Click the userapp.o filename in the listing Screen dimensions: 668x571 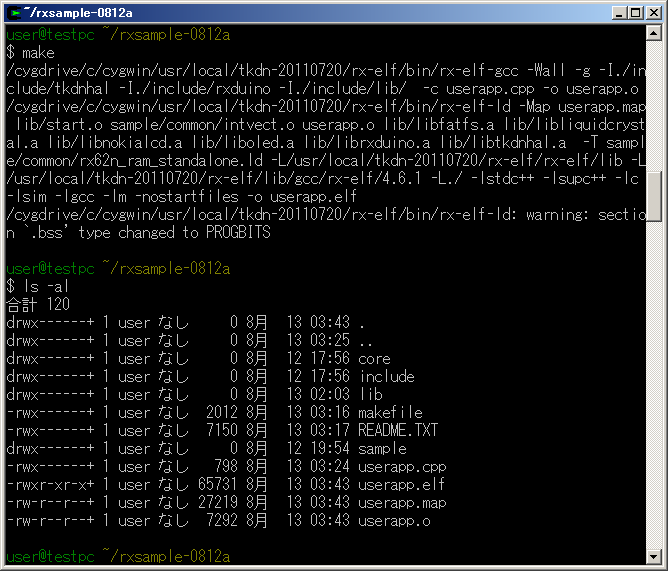393,521
